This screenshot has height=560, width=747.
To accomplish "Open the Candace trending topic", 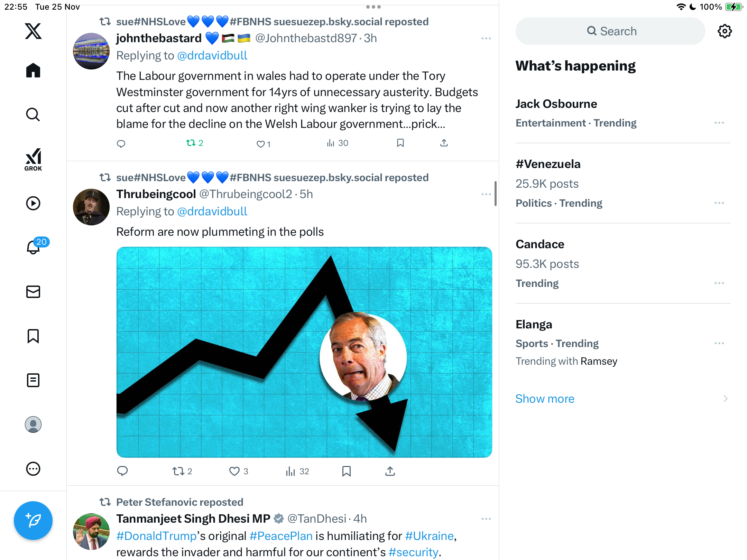I will click(623, 263).
